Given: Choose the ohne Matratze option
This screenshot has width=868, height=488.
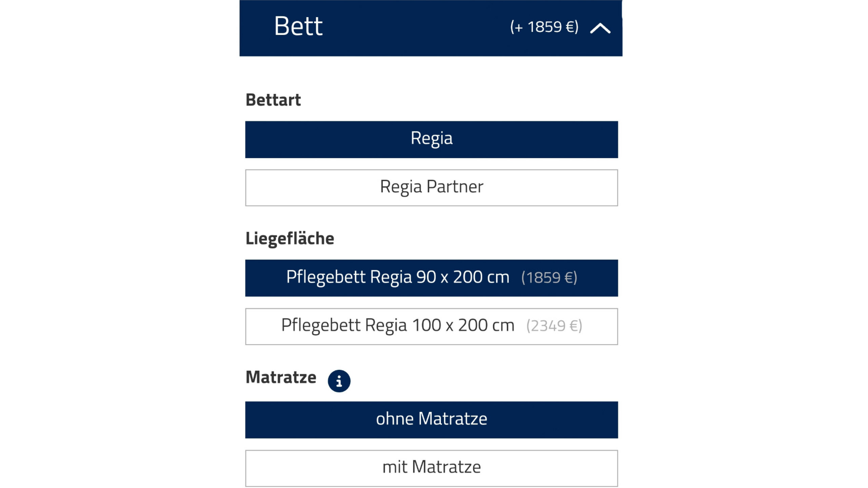Looking at the screenshot, I should (431, 420).
